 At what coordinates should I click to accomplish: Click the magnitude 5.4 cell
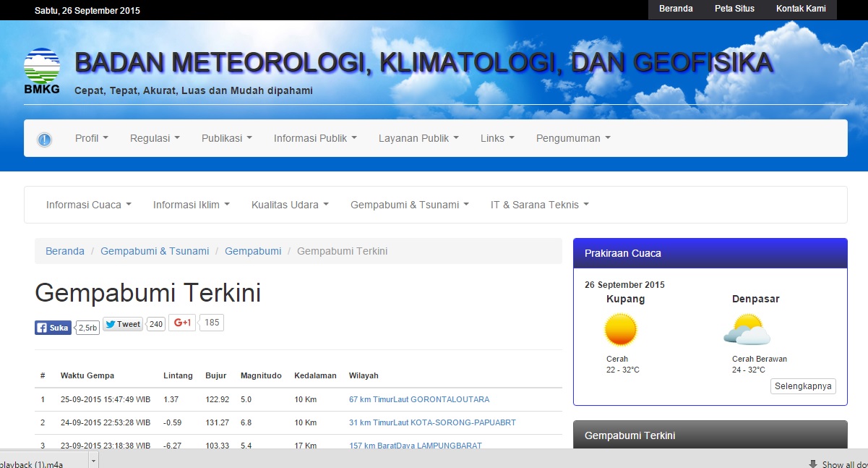246,446
